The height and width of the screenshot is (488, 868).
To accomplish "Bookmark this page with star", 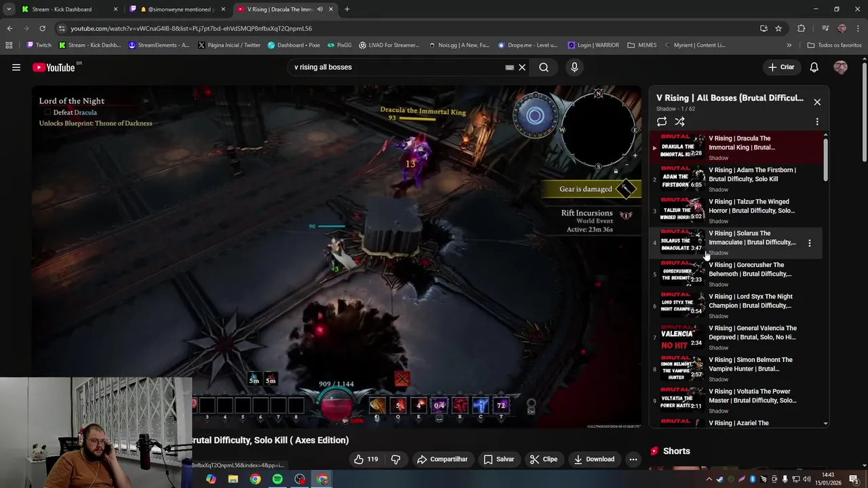I will [778, 28].
